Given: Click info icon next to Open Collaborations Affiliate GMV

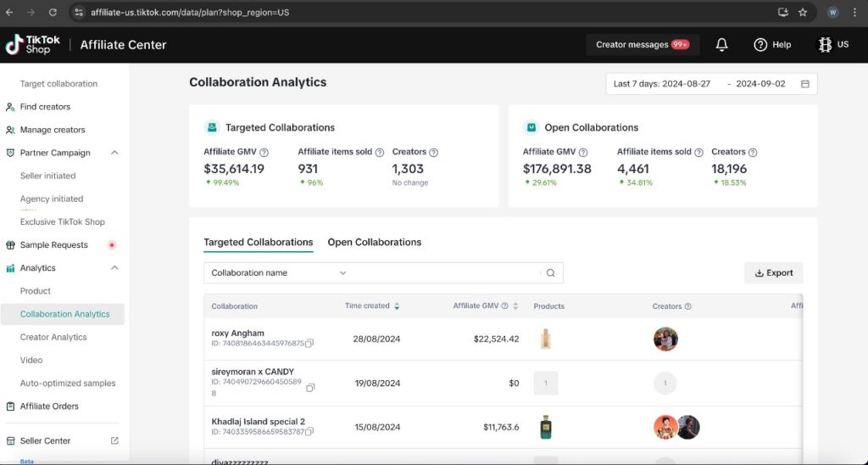Looking at the screenshot, I should click(x=583, y=153).
